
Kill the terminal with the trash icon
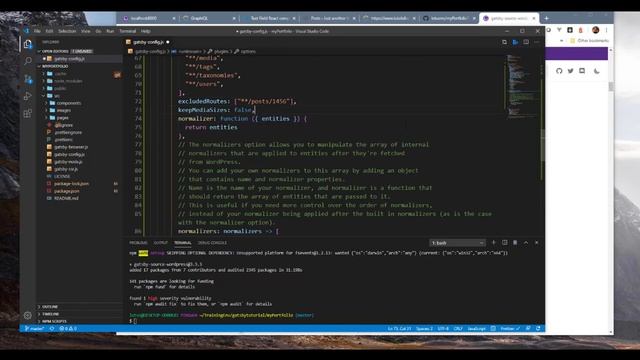tap(515, 242)
